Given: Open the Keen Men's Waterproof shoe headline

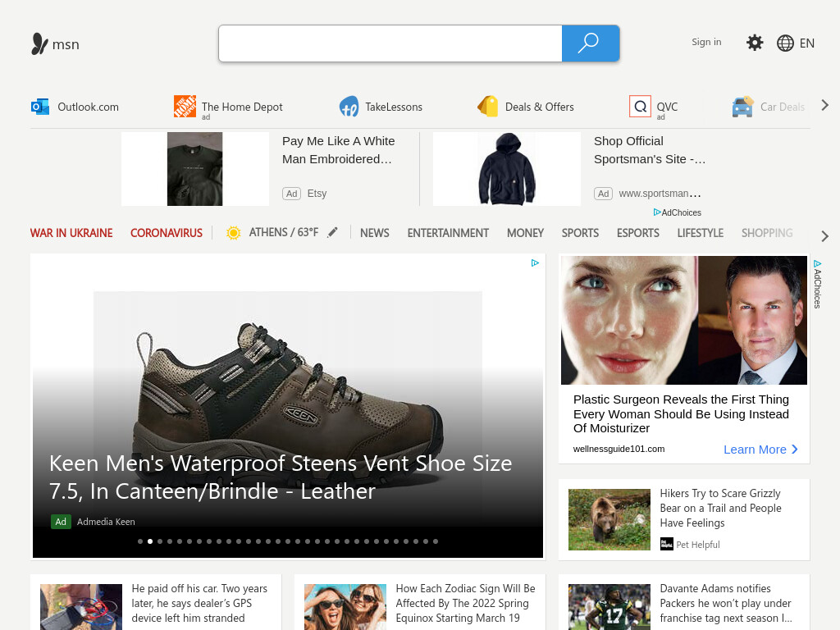Looking at the screenshot, I should coord(281,477).
